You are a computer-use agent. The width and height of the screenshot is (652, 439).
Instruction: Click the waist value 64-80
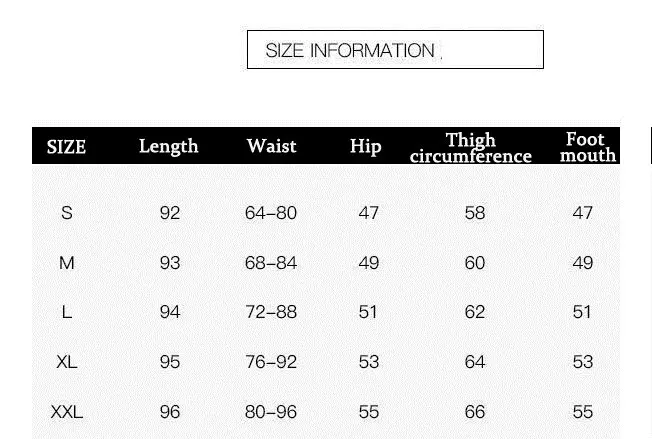[x=271, y=213]
